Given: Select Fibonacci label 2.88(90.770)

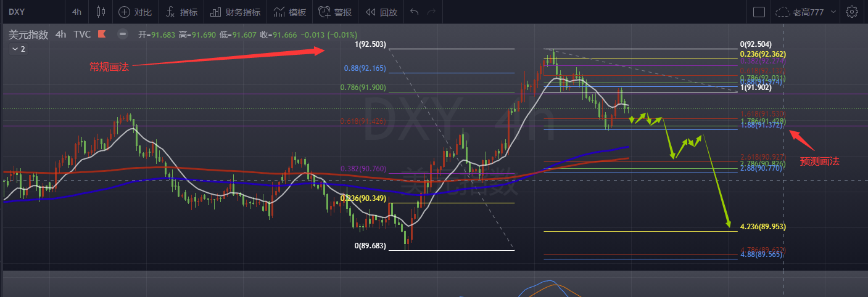Looking at the screenshot, I should pos(760,168).
